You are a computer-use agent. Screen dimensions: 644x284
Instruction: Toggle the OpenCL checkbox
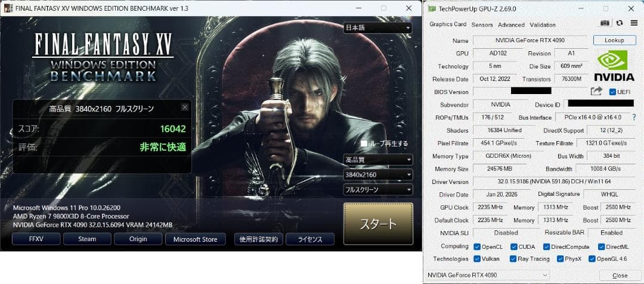coord(477,246)
